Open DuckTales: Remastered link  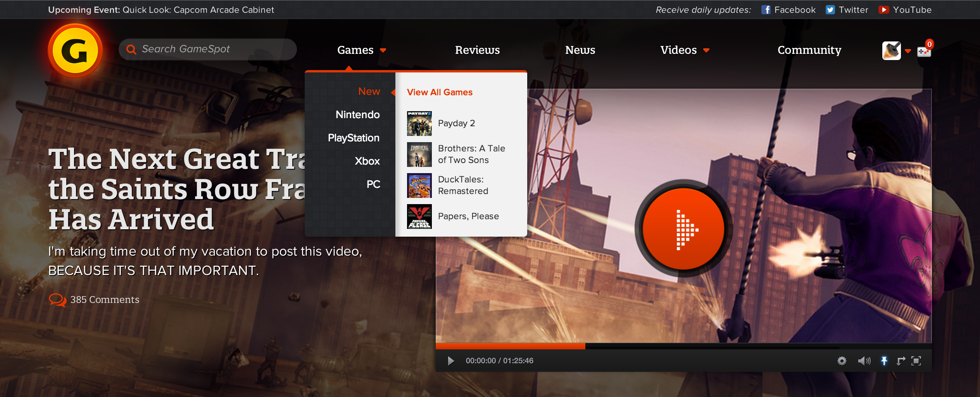click(463, 185)
